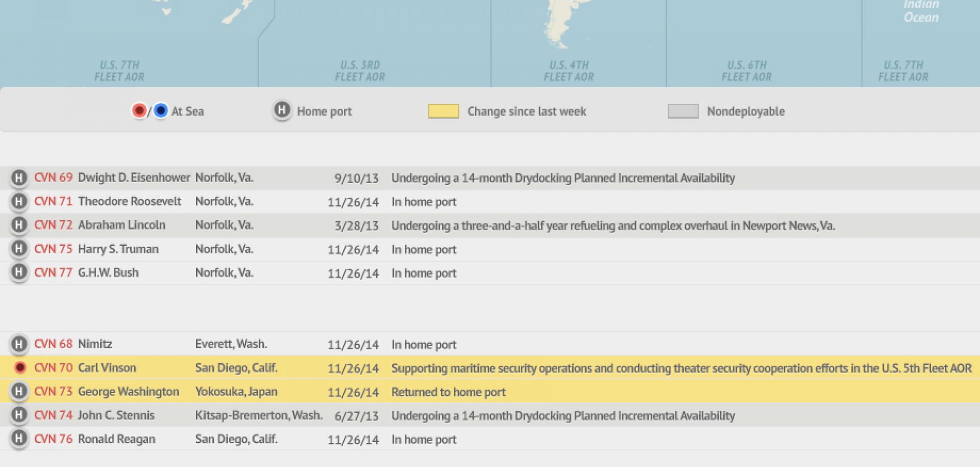Click the ship name Abraham Lincoln
Screen dimensions: 980x467
(x=121, y=225)
